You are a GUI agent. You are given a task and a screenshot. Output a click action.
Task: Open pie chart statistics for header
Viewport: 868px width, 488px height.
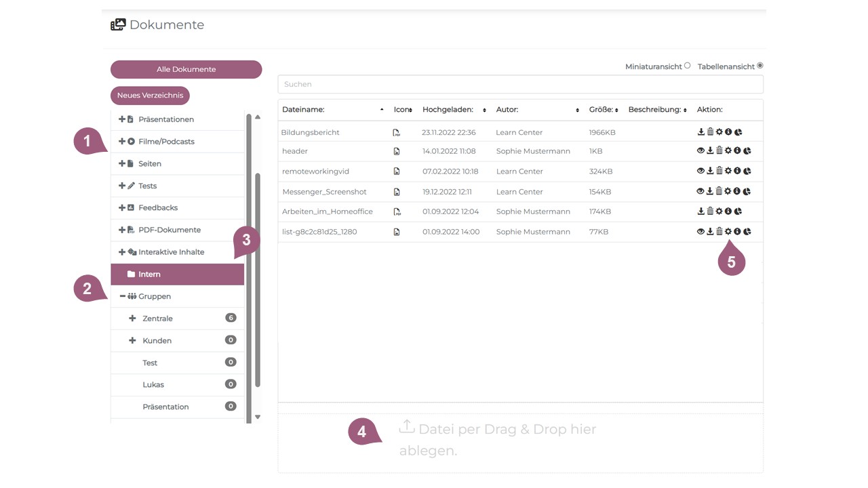click(x=747, y=151)
